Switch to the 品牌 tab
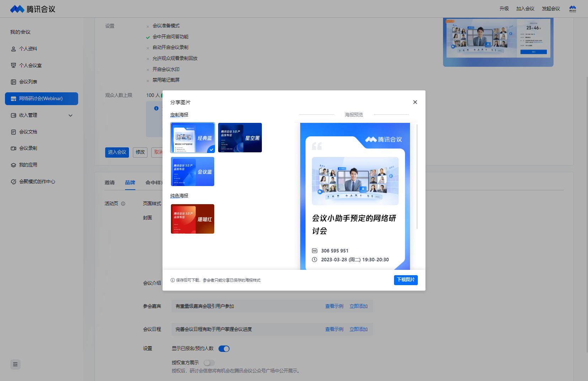588x381 pixels. (130, 183)
